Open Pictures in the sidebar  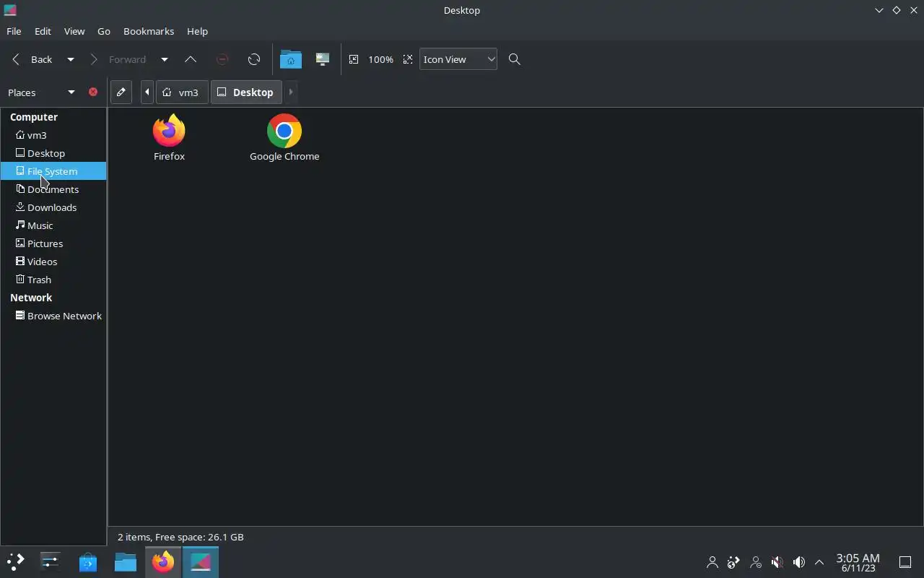coord(53,243)
